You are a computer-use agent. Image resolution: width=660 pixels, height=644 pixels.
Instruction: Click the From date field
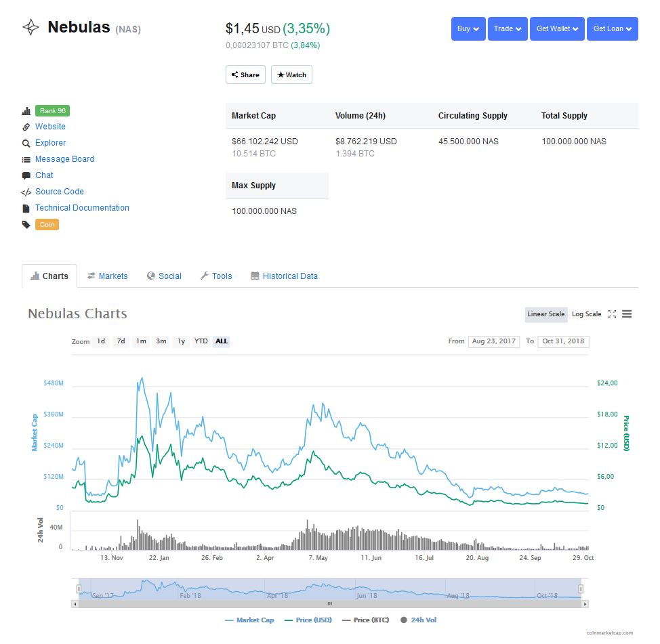[x=494, y=341]
